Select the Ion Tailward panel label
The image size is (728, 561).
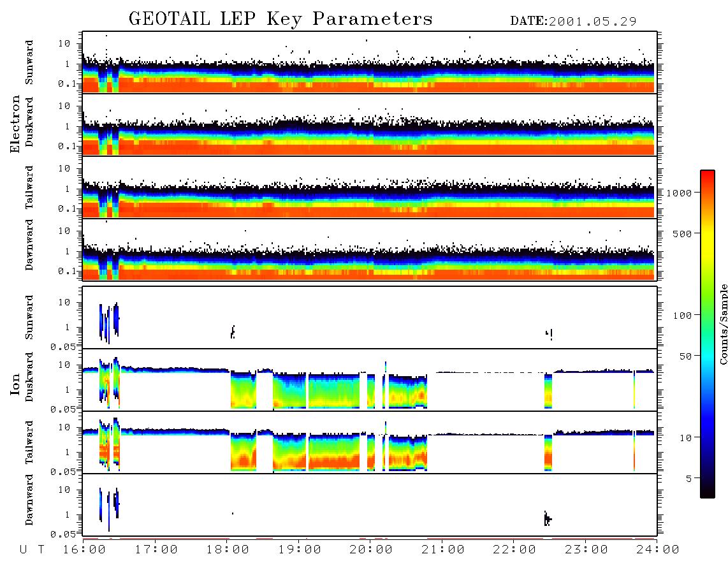point(29,442)
